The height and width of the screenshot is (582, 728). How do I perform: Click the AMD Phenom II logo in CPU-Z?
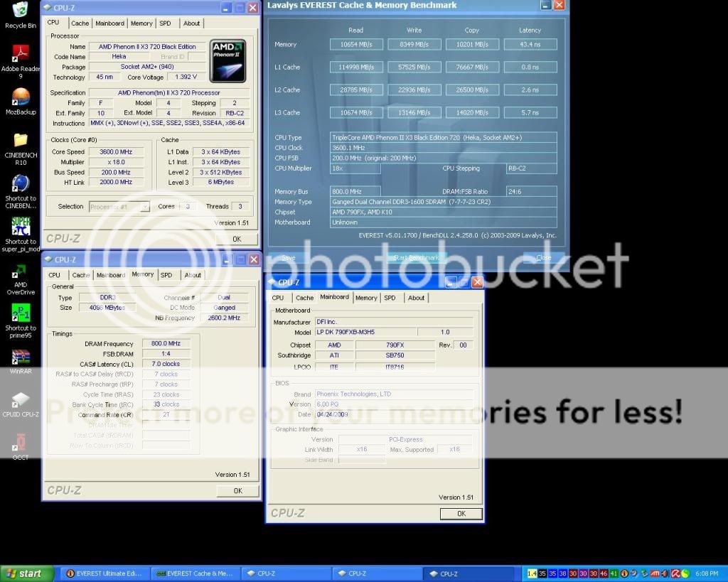(x=227, y=61)
